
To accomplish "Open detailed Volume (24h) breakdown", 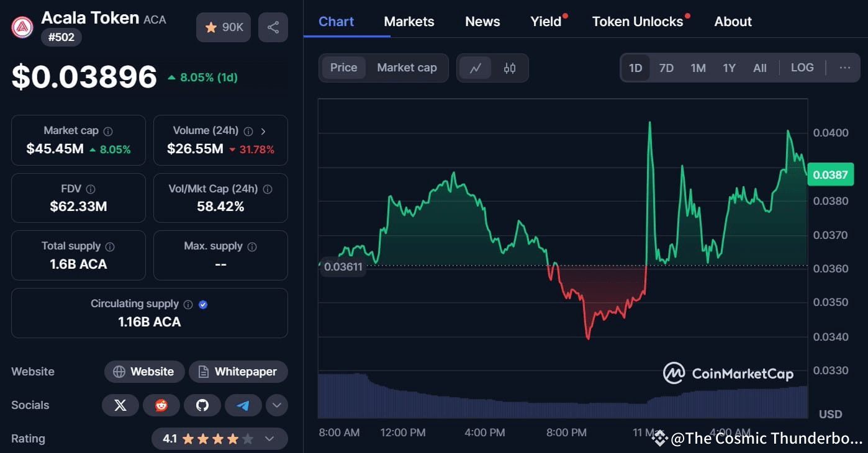I will (263, 132).
